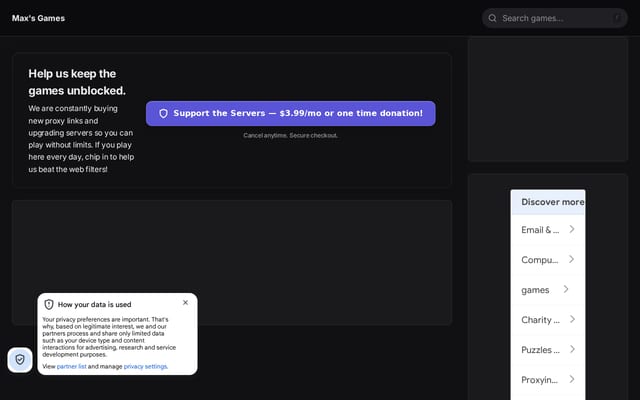Click the chevron beside Compu...

[x=571, y=259]
